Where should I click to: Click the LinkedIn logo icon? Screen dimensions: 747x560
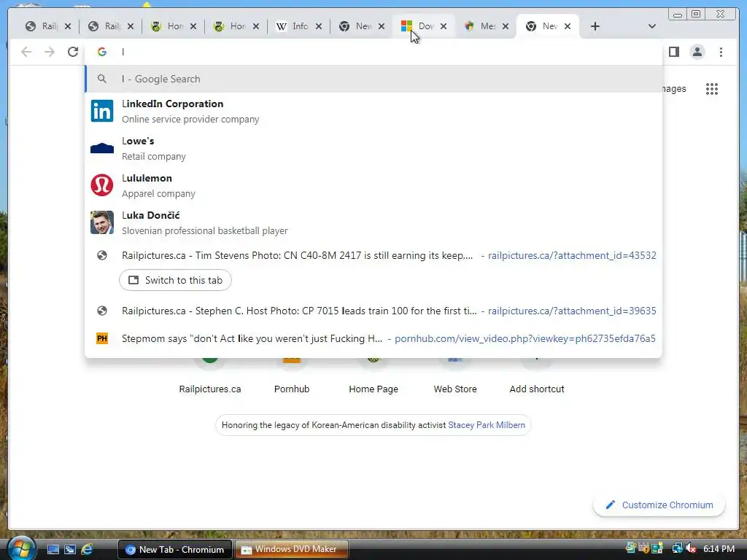click(x=102, y=111)
